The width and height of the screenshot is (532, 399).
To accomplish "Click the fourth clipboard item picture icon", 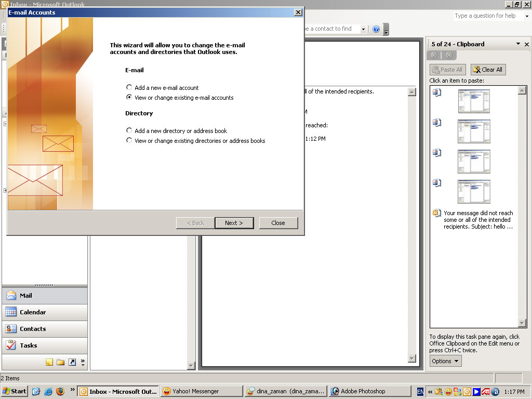I will 436,183.
